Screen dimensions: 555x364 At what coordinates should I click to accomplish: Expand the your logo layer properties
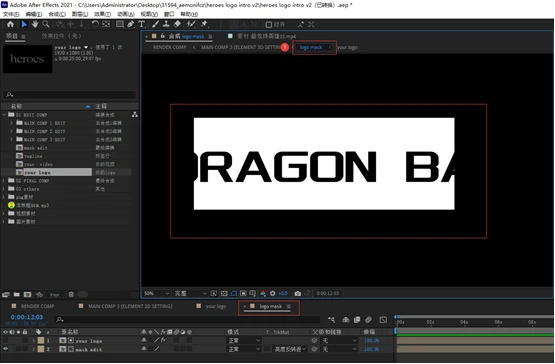[x=34, y=341]
